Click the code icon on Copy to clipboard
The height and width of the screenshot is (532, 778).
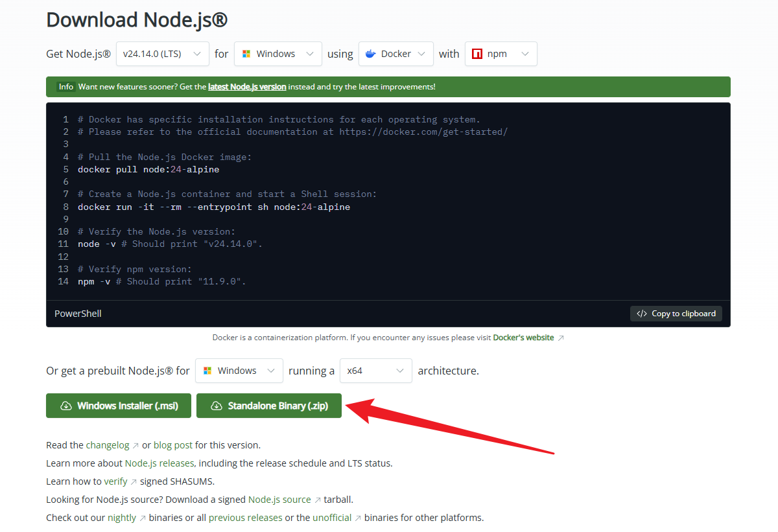click(x=642, y=314)
